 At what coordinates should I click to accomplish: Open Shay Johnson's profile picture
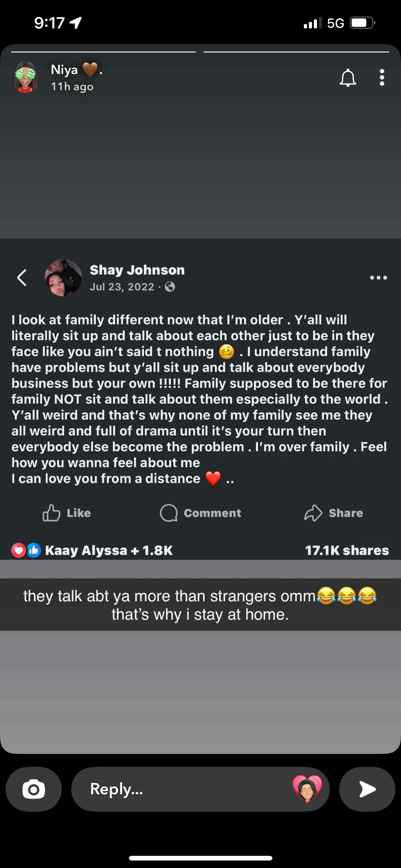(x=63, y=278)
